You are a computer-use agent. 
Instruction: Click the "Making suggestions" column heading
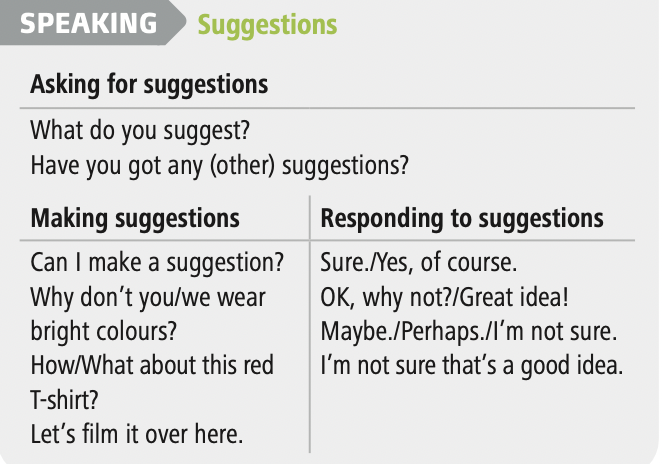click(x=135, y=218)
